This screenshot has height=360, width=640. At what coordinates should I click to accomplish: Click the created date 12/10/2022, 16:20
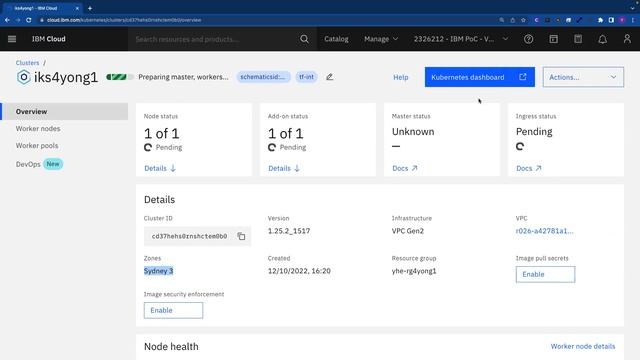pos(299,271)
